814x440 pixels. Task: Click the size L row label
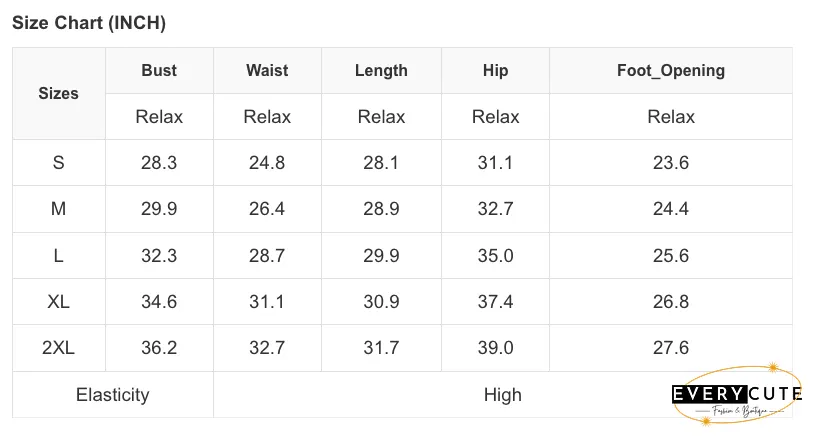pyautogui.click(x=59, y=255)
